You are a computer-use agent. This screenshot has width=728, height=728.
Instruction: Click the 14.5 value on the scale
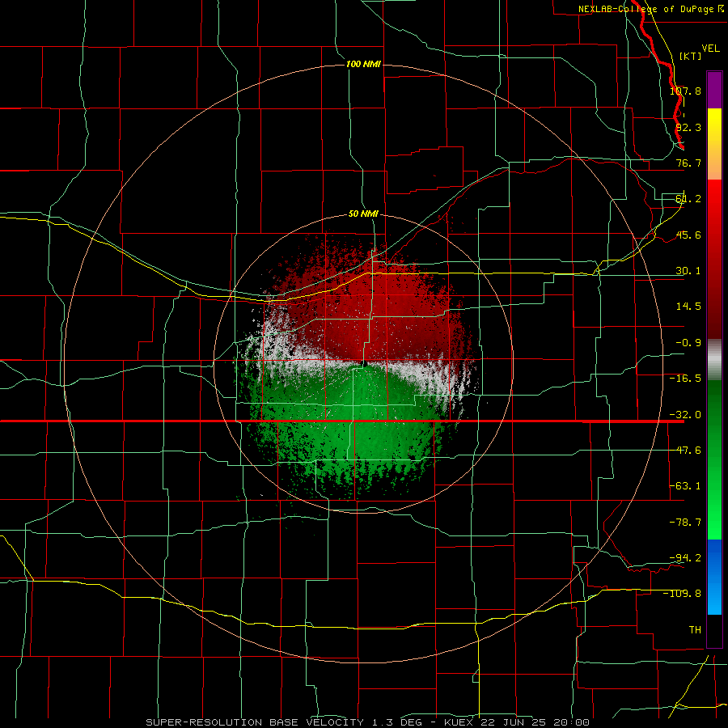pyautogui.click(x=688, y=307)
